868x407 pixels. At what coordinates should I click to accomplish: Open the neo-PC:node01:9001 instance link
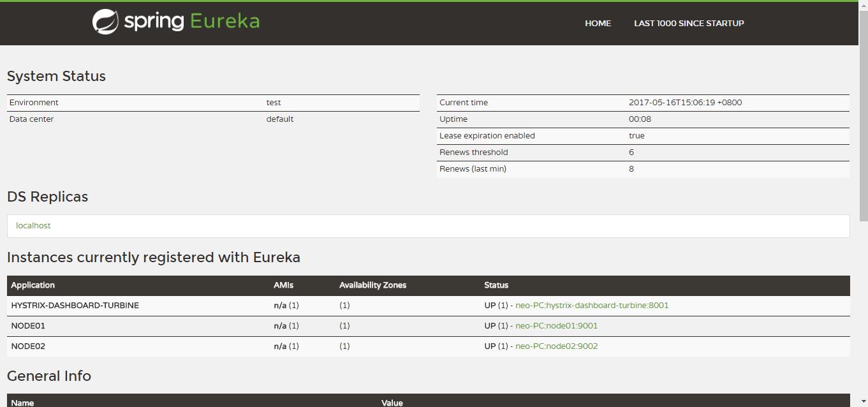[x=556, y=326]
